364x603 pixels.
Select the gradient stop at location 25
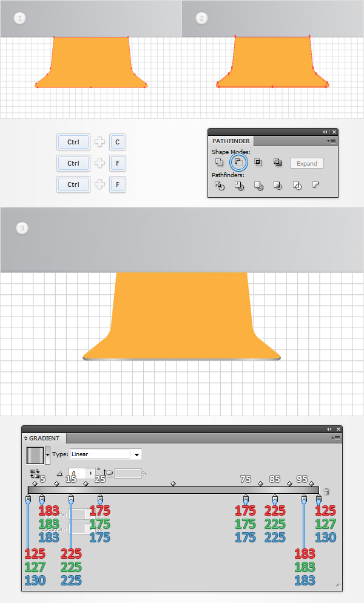[101, 499]
